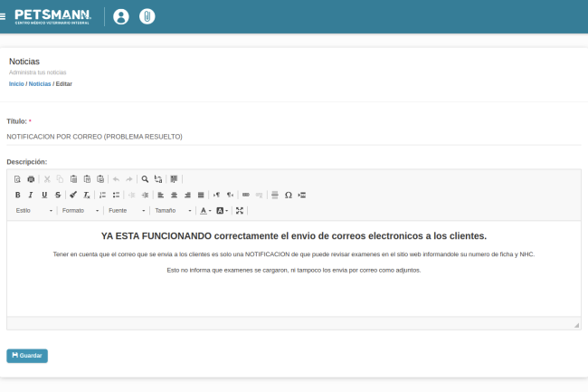The width and height of the screenshot is (588, 392).
Task: Click the insert link icon
Action: [246, 195]
